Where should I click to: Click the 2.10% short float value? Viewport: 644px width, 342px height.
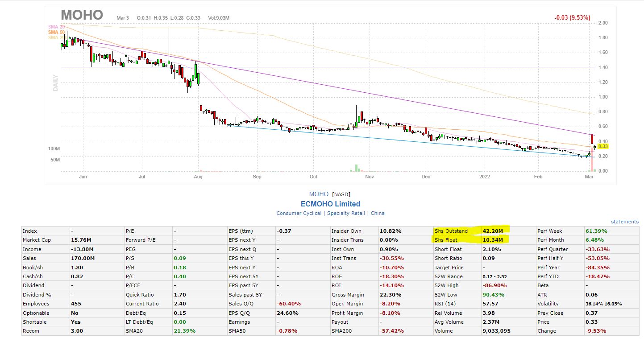coord(491,249)
